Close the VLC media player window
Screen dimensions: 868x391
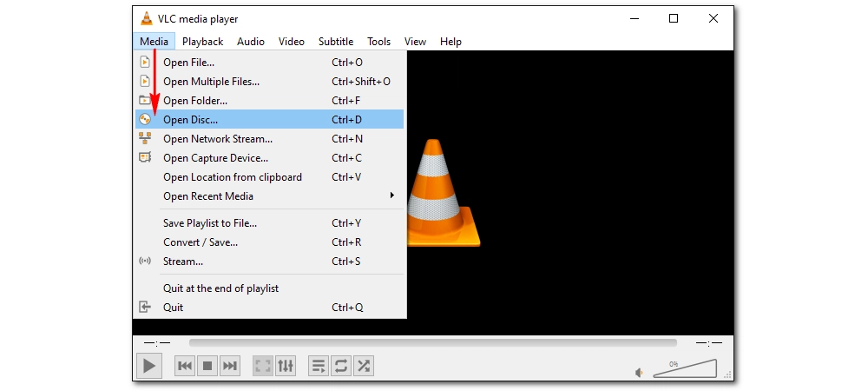point(713,18)
